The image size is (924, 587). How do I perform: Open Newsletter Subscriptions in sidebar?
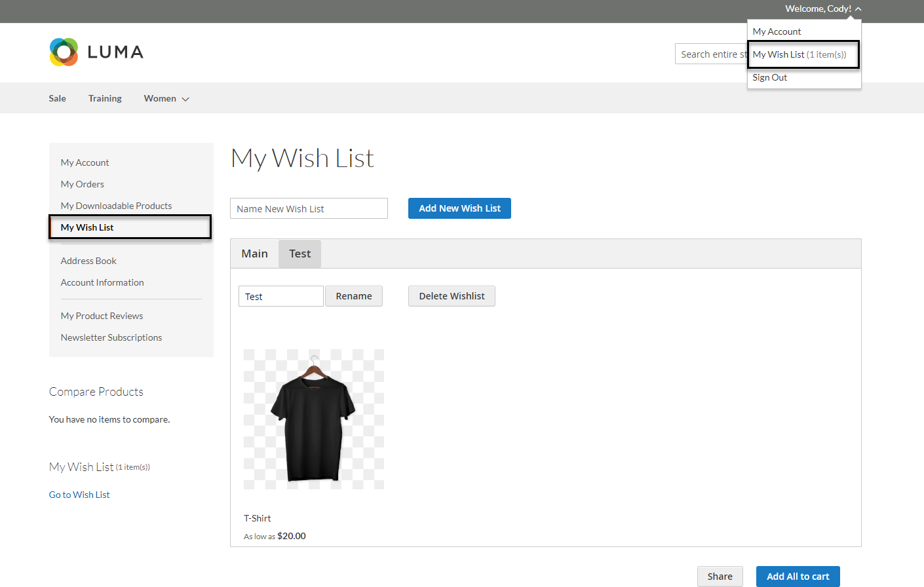(111, 337)
